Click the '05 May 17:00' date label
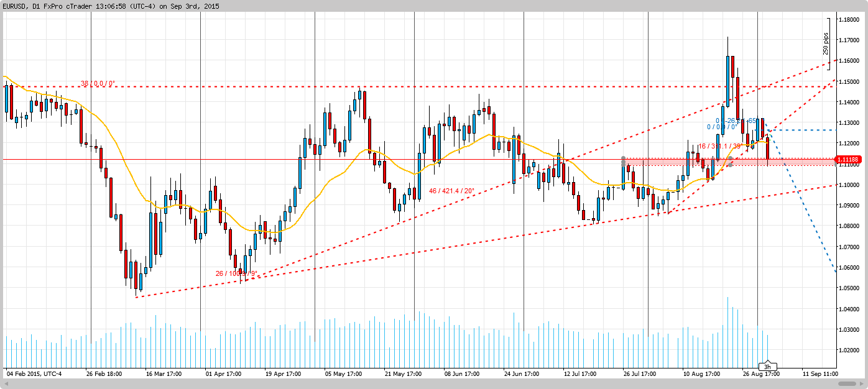This screenshot has width=868, height=389. (x=343, y=375)
